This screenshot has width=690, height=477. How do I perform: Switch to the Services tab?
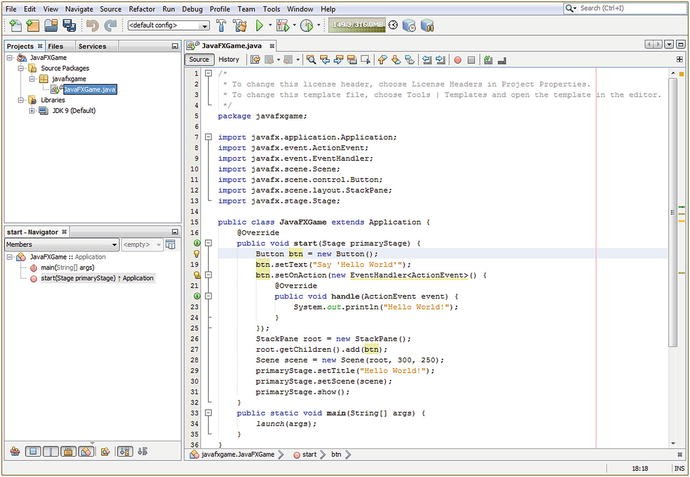pos(92,46)
